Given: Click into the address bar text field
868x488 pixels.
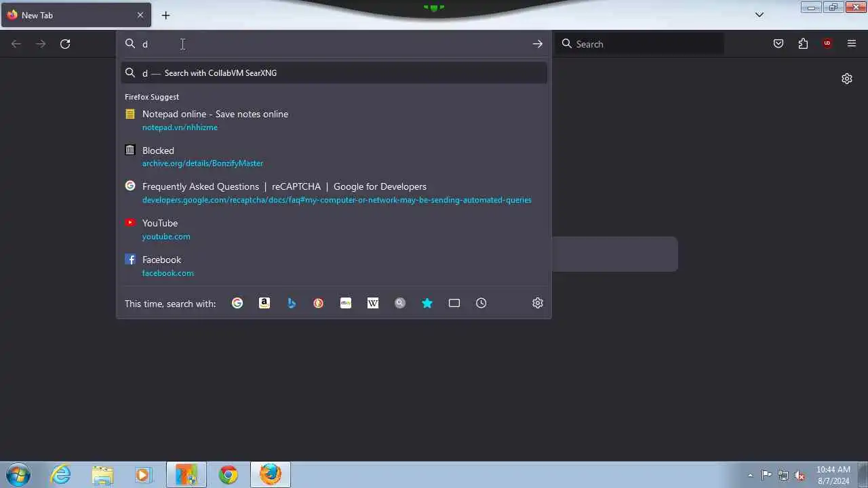Looking at the screenshot, I should pyautogui.click(x=332, y=44).
